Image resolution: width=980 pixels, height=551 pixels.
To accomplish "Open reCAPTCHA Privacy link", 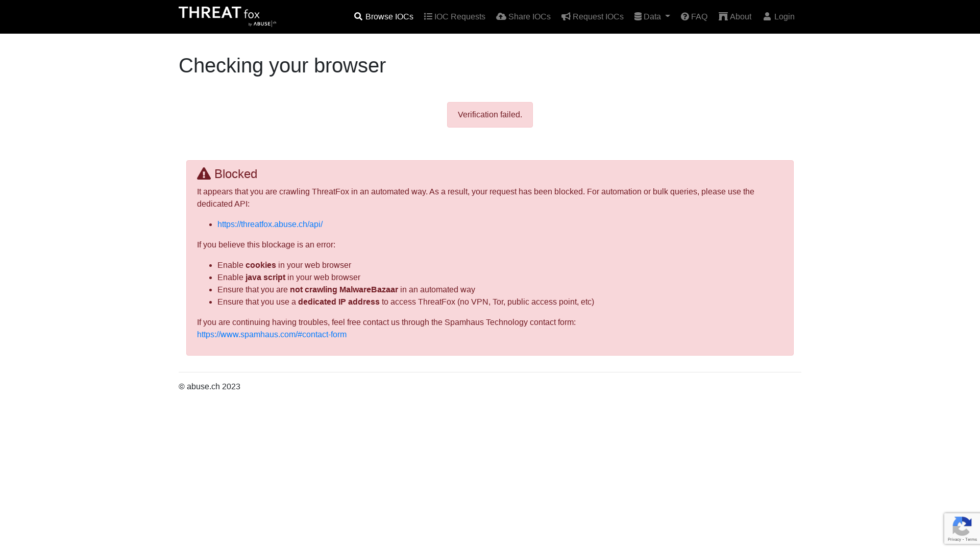I will (x=954, y=540).
